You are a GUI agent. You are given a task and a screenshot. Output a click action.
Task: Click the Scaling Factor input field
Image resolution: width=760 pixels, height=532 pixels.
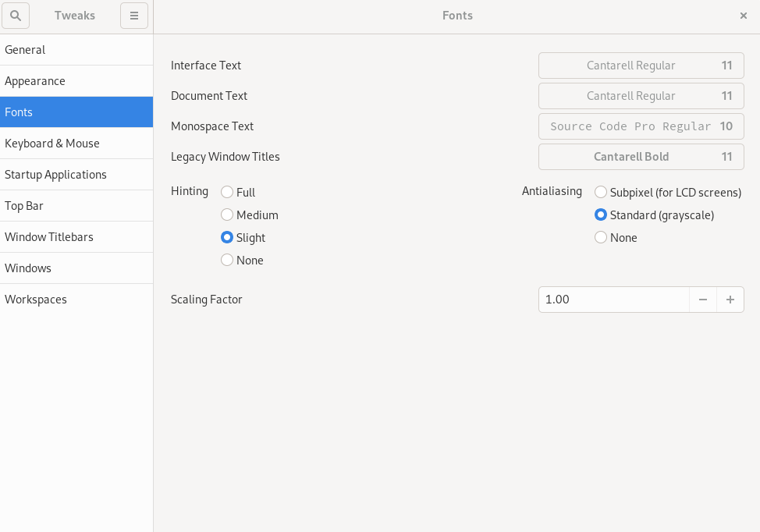(x=613, y=299)
